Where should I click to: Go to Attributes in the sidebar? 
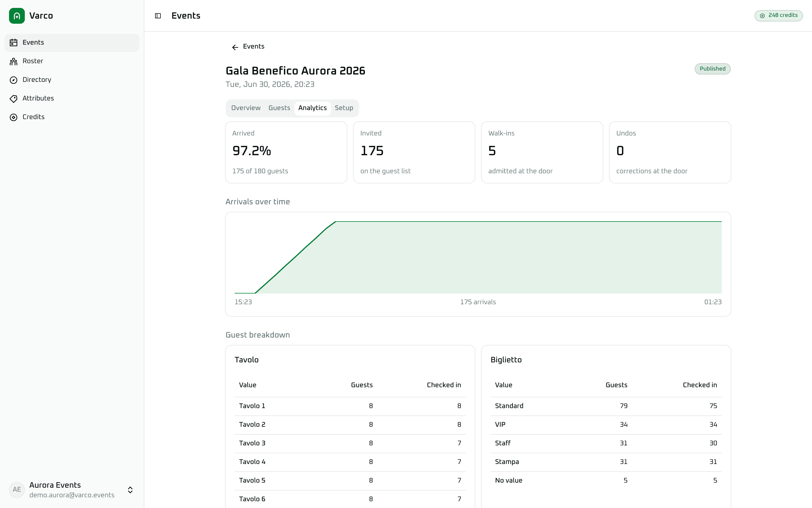pyautogui.click(x=72, y=98)
